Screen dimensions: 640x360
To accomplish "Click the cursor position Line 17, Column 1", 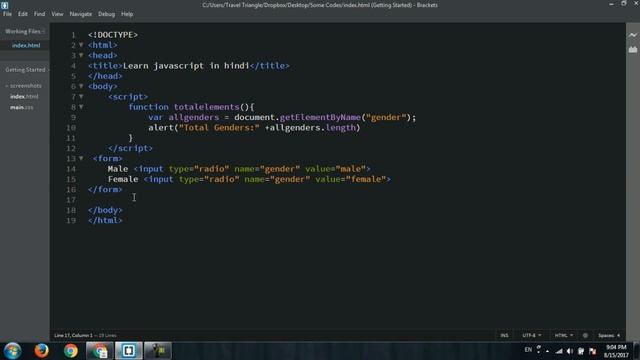I will click(x=73, y=336).
